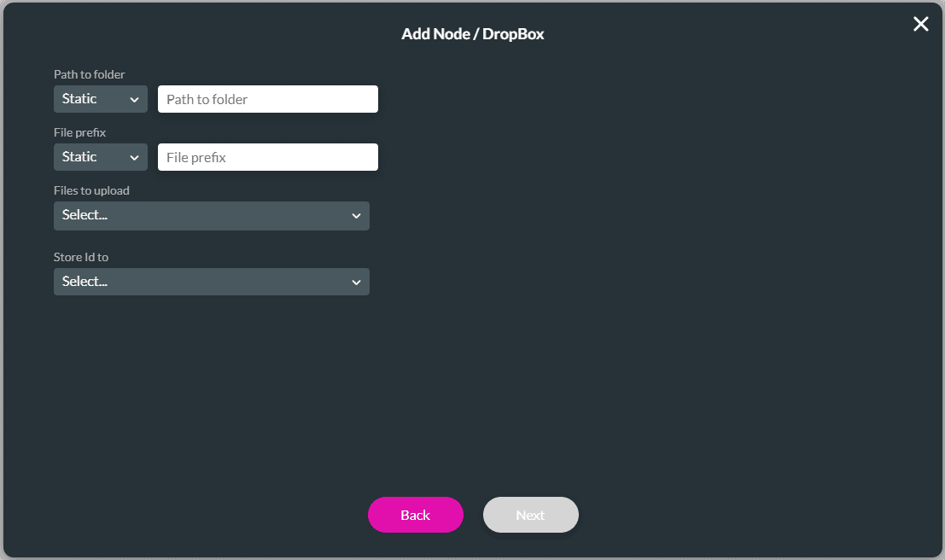945x560 pixels.
Task: Click the File prefix label
Action: pos(80,132)
